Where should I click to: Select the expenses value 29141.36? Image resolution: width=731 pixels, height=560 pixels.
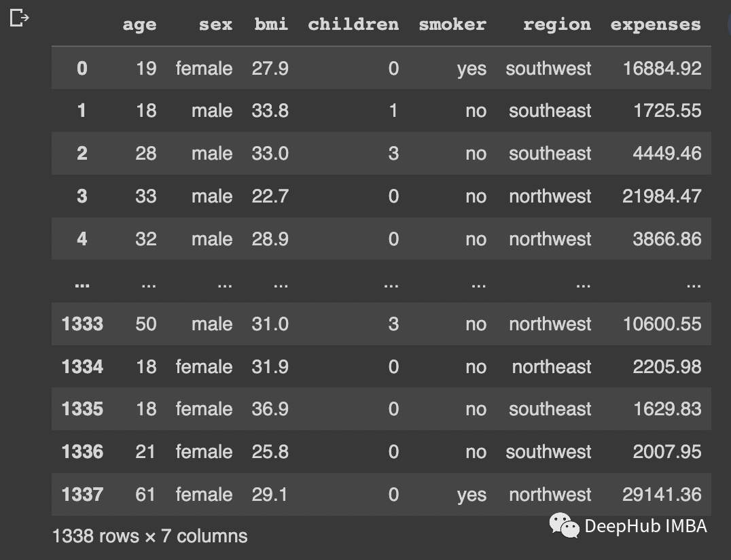click(x=662, y=495)
